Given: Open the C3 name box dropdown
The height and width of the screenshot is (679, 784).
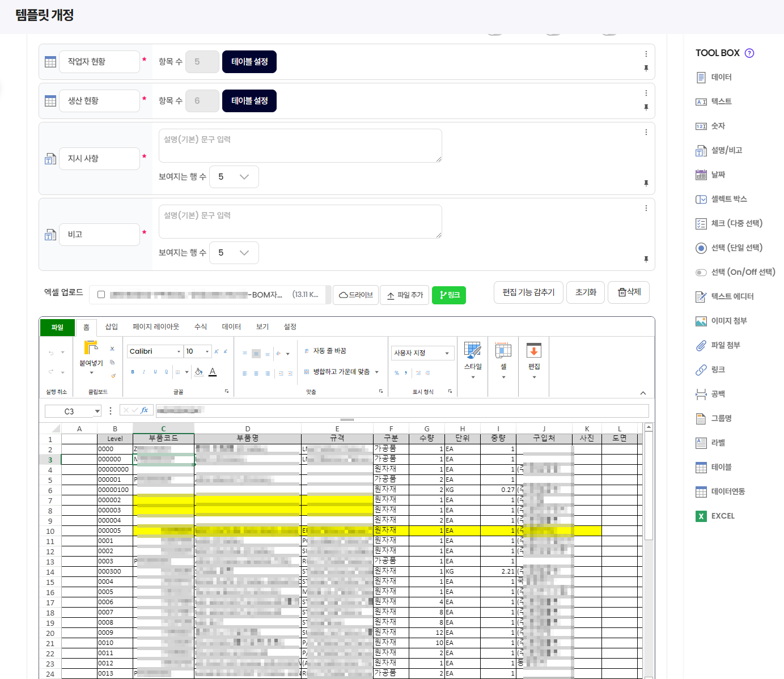Looking at the screenshot, I should point(98,411).
